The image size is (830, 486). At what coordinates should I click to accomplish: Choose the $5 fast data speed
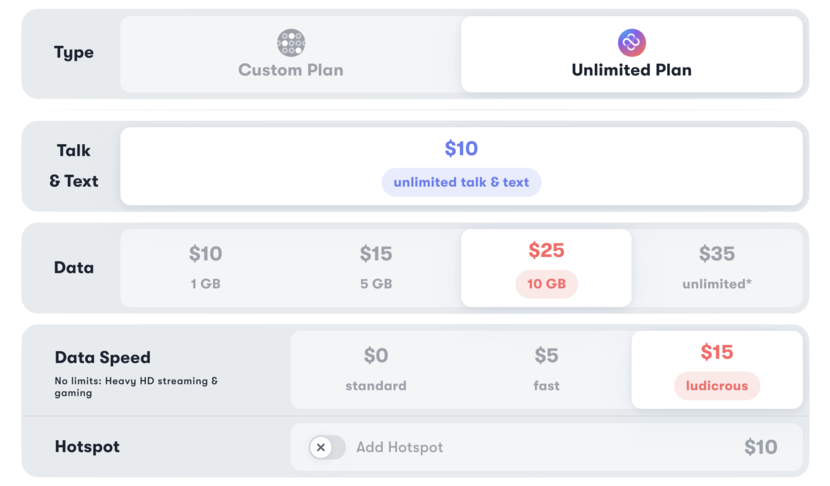pyautogui.click(x=546, y=369)
